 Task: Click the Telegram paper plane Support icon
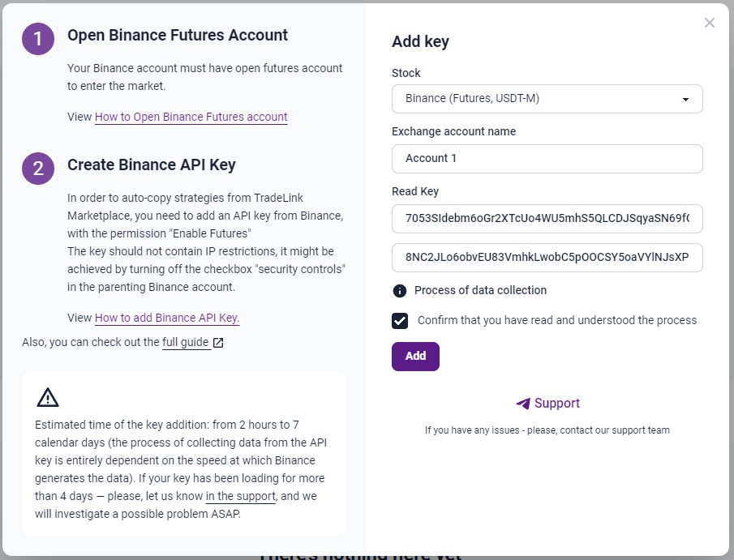523,404
